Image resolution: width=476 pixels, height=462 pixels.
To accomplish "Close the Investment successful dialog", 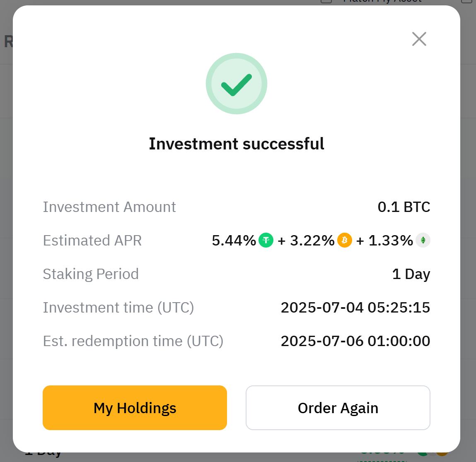I will [x=419, y=39].
